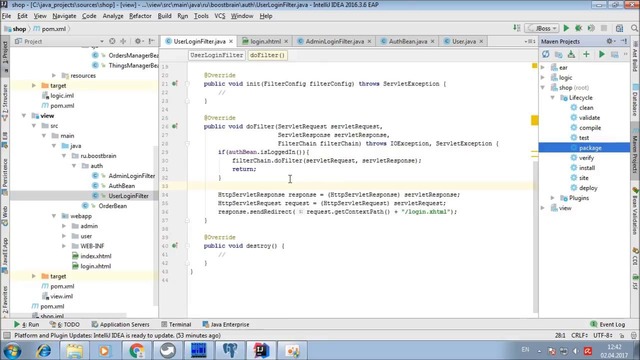Expand the ear module in Maven panel
The image size is (640, 360).
(x=543, y=67)
